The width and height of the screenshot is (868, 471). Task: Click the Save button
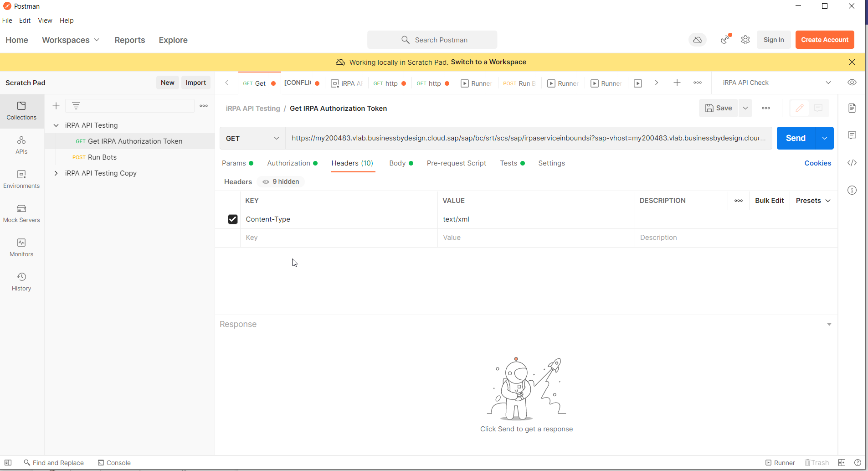(x=719, y=108)
